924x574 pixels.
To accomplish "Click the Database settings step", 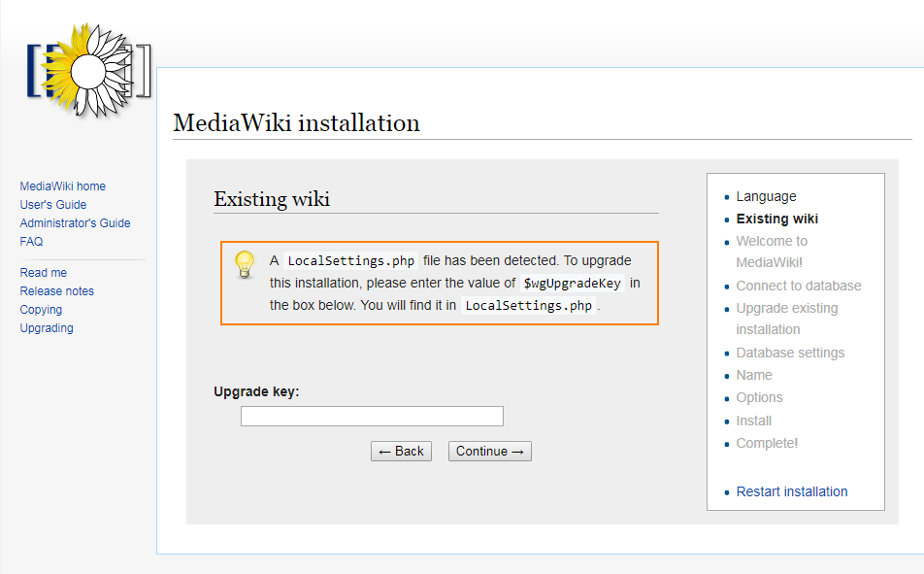I will tap(790, 353).
